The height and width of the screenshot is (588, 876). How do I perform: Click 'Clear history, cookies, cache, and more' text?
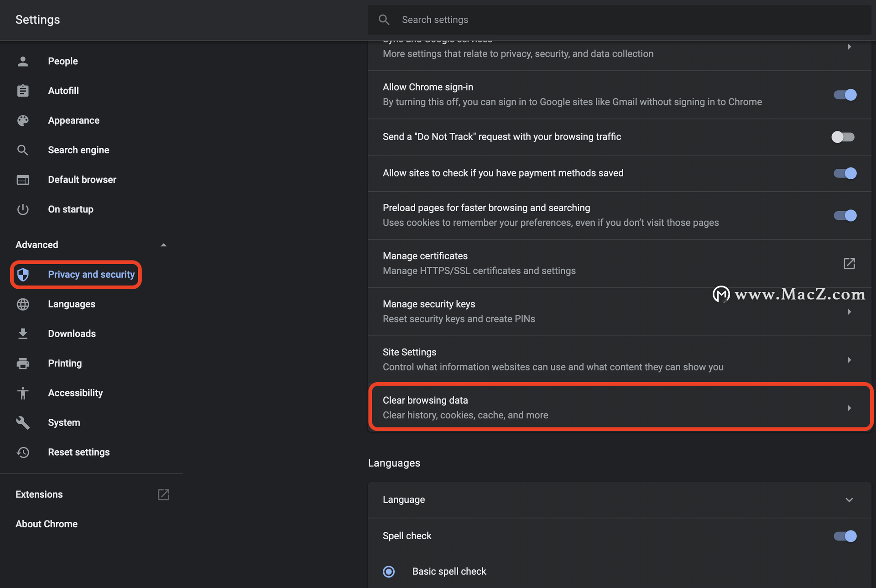click(x=465, y=415)
